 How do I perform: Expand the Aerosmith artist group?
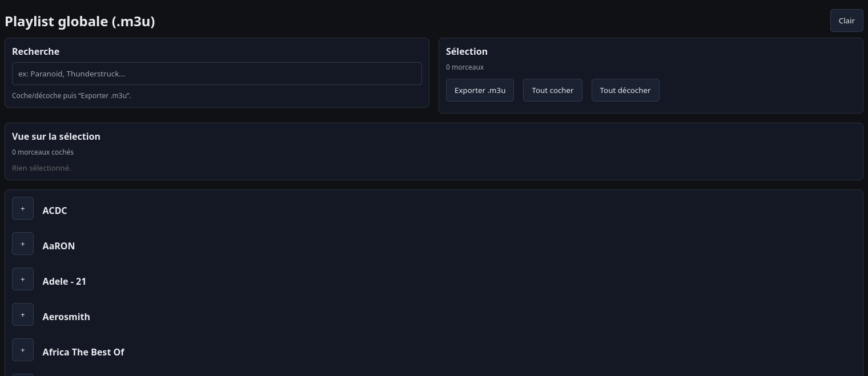point(23,315)
